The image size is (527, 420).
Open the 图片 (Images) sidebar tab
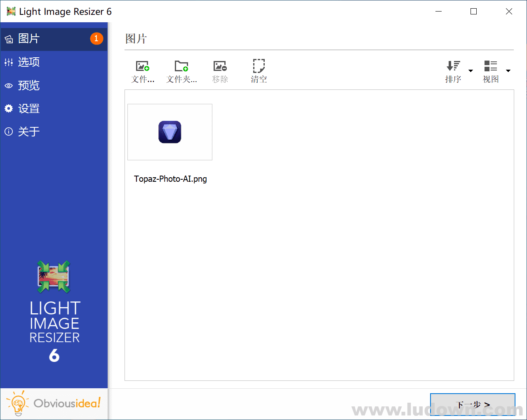coord(54,39)
